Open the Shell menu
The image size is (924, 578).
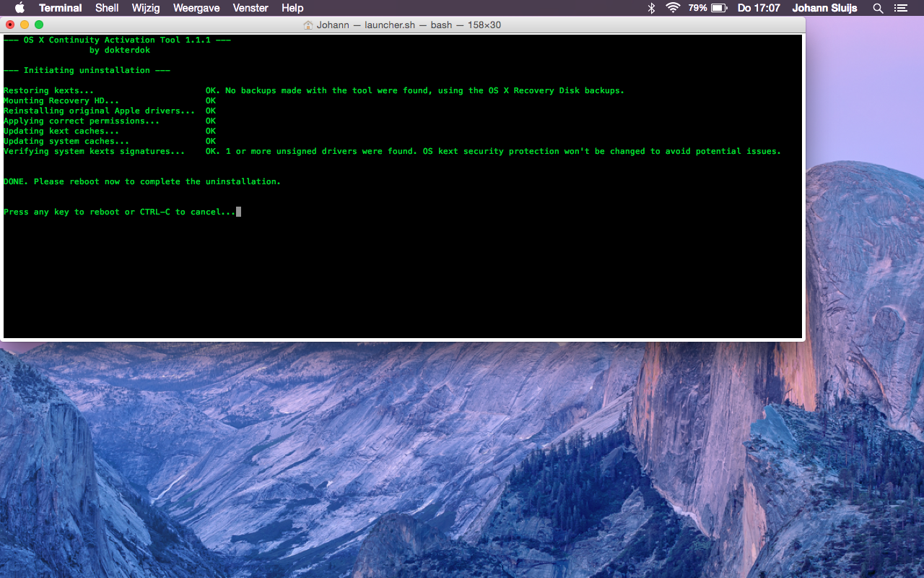[x=107, y=8]
